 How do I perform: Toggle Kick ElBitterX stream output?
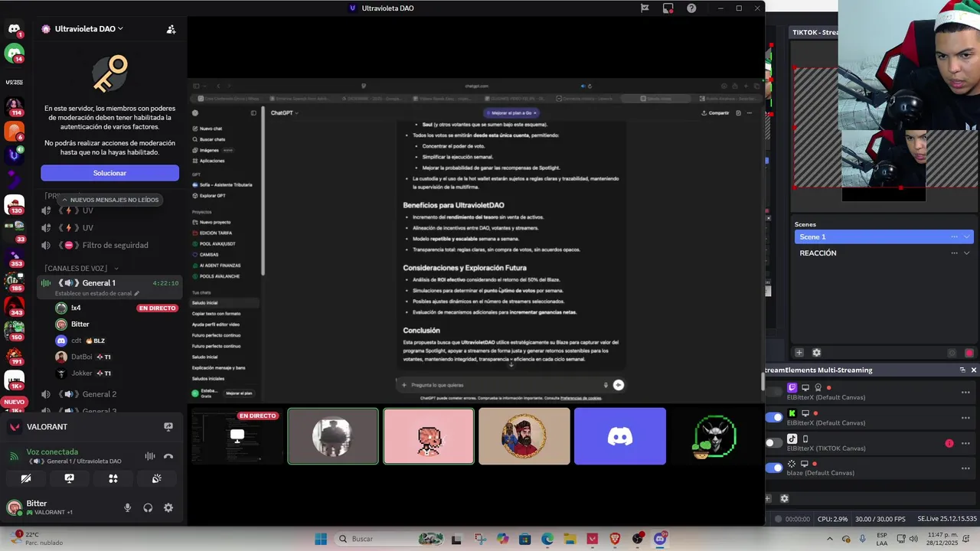(x=775, y=417)
